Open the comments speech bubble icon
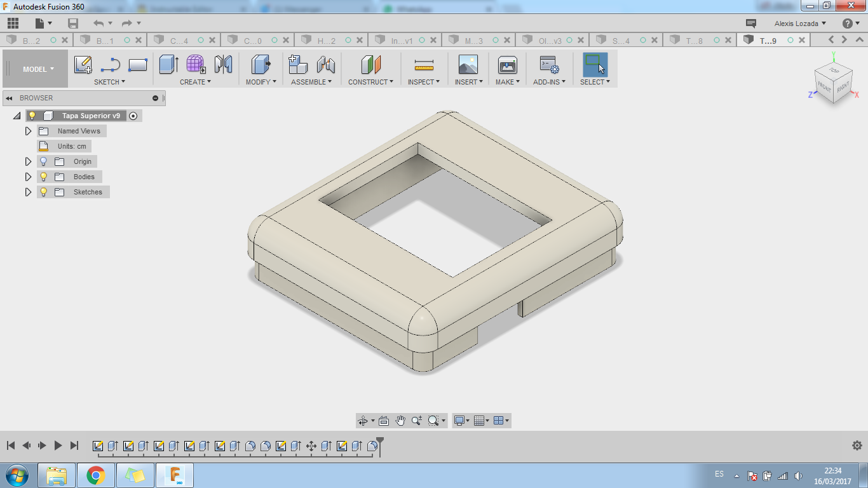868x488 pixels. tap(750, 24)
